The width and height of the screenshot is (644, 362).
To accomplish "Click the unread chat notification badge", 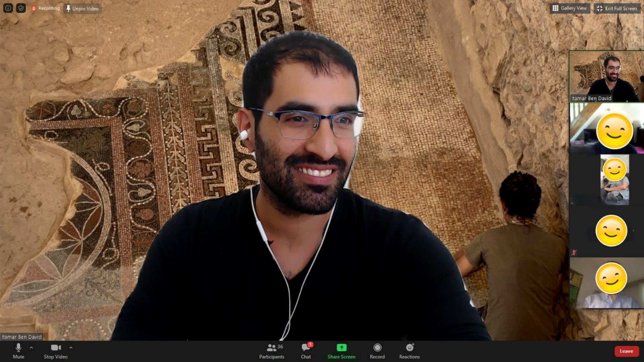I will (x=310, y=345).
